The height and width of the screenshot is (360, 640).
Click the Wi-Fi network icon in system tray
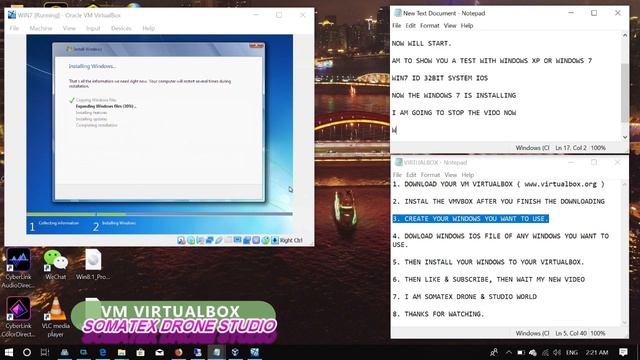tap(545, 352)
